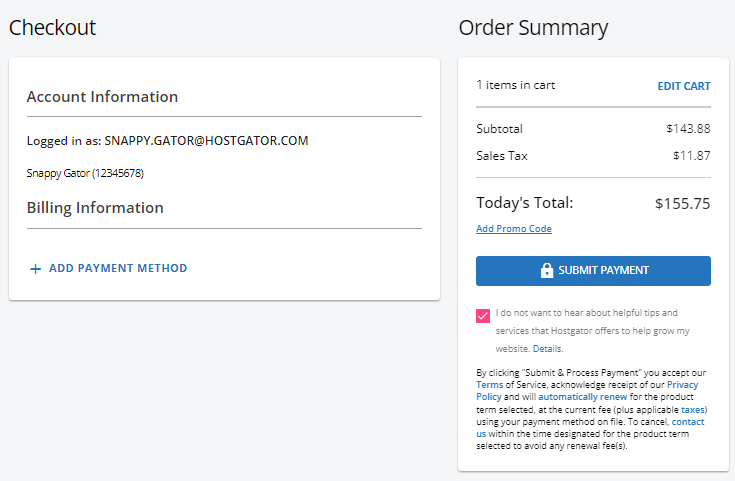Viewport: 735px width, 481px height.
Task: Click the 1 items in cart text
Action: tap(515, 85)
